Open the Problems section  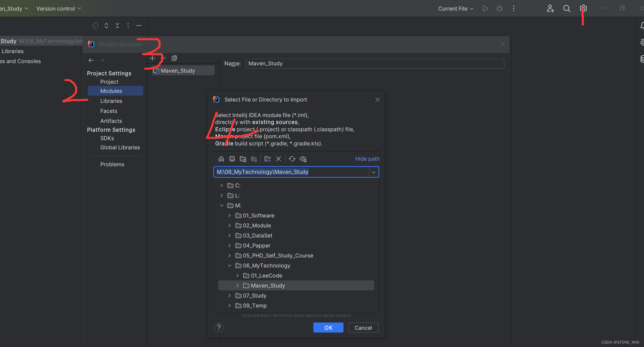coord(112,164)
